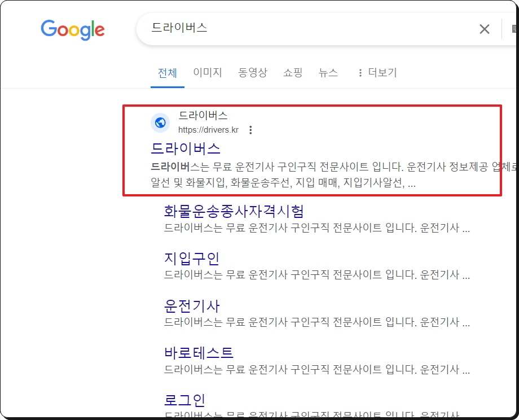Click snippet text under 바로테스트
This screenshot has height=420, width=519.
coord(317,369)
